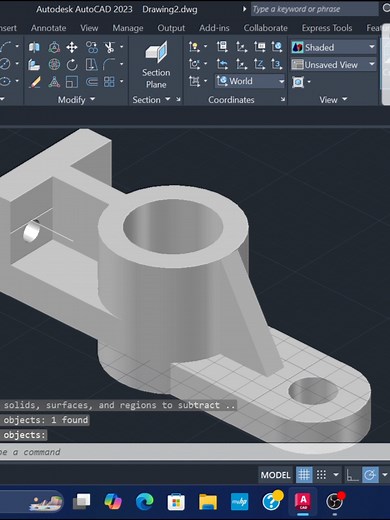Open the Section panel dialog launcher arrow

[x=178, y=99]
